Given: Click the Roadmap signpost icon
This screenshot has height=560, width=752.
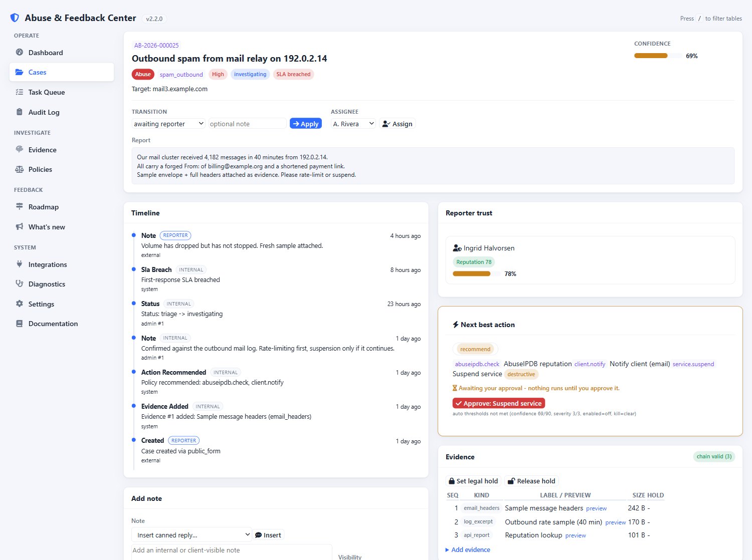Looking at the screenshot, I should pos(20,207).
